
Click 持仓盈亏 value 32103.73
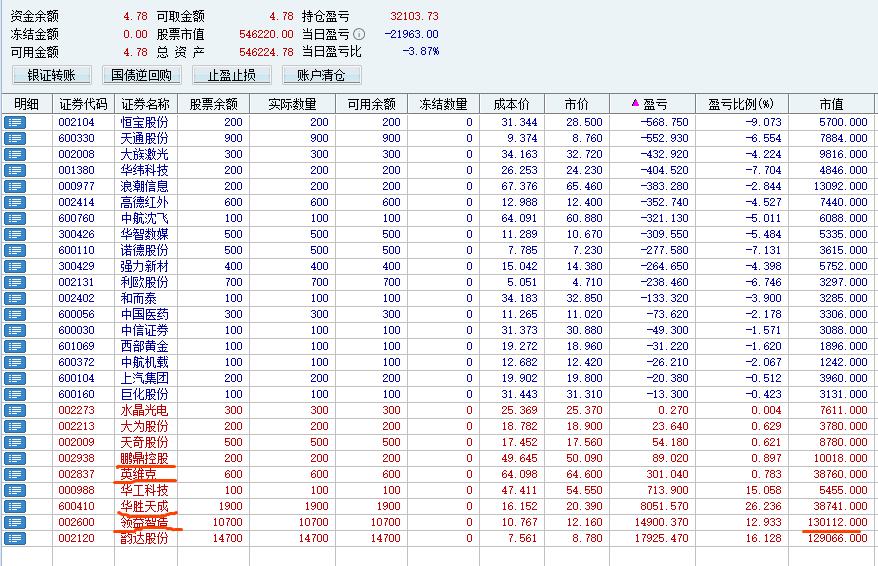414,16
